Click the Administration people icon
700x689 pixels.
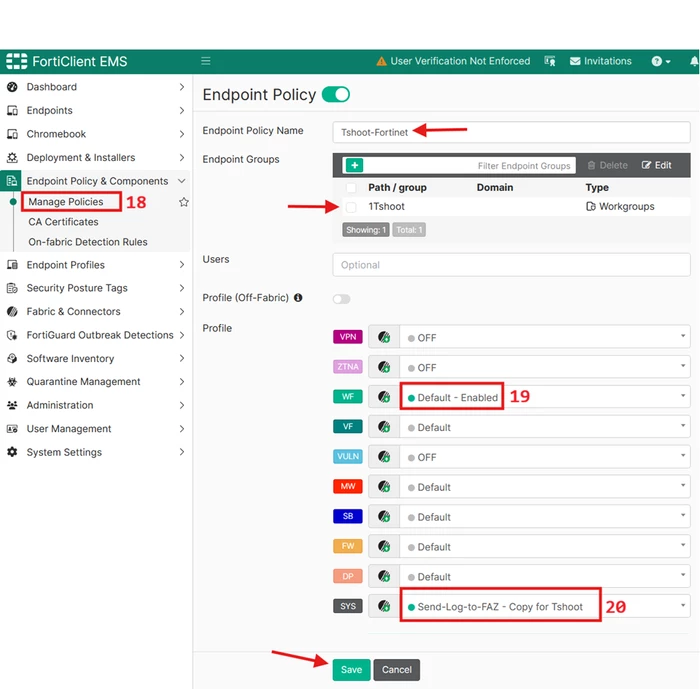[x=12, y=405]
